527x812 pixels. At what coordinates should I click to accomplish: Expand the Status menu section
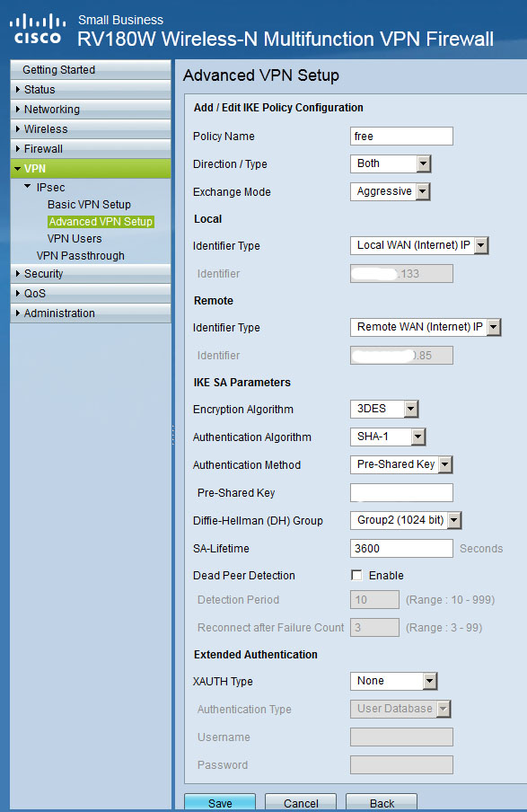click(x=90, y=90)
